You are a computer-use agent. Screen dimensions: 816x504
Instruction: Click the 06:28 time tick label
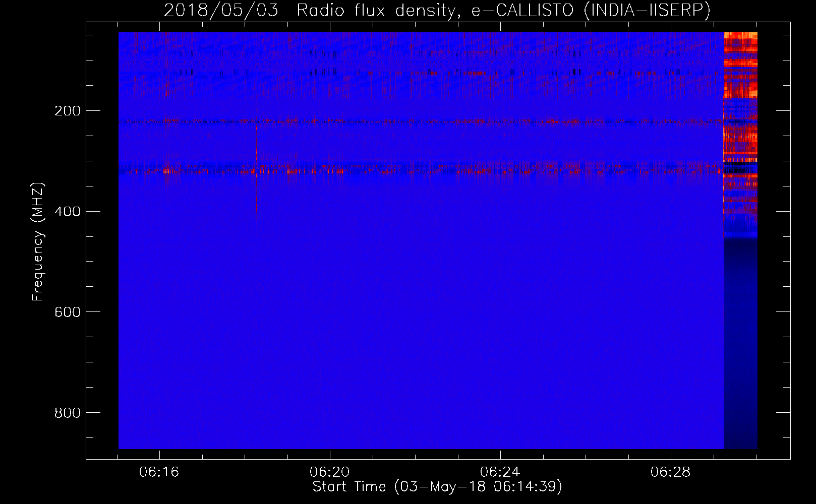671,472
